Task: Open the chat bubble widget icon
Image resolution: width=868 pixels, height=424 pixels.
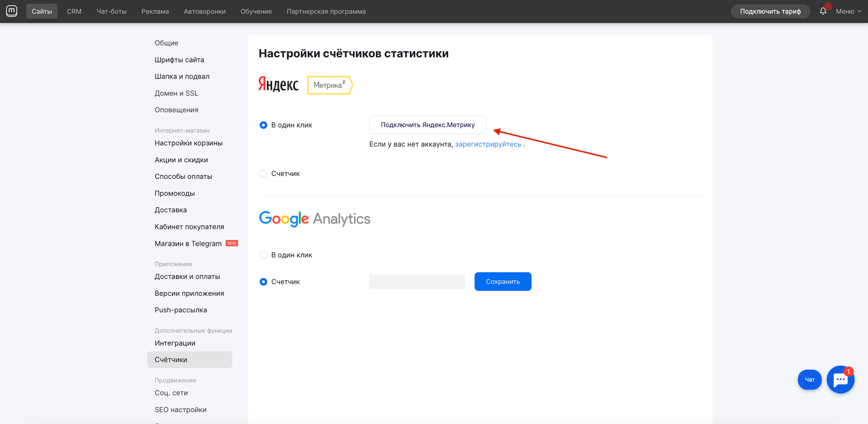Action: click(x=840, y=379)
